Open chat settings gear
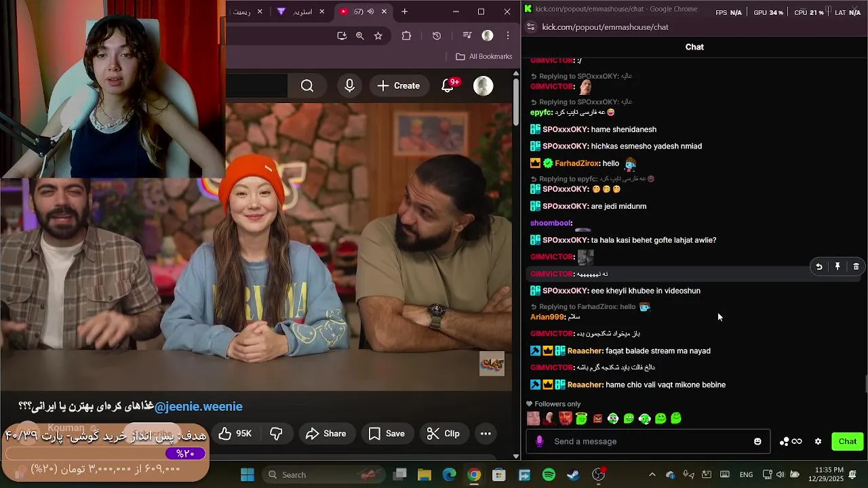868x488 pixels. pyautogui.click(x=818, y=441)
